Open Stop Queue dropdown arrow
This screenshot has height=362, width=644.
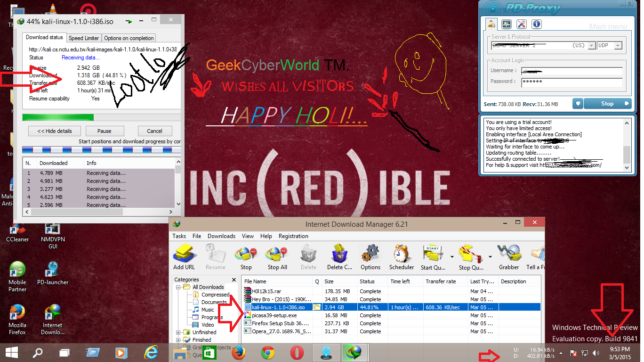coord(490,257)
